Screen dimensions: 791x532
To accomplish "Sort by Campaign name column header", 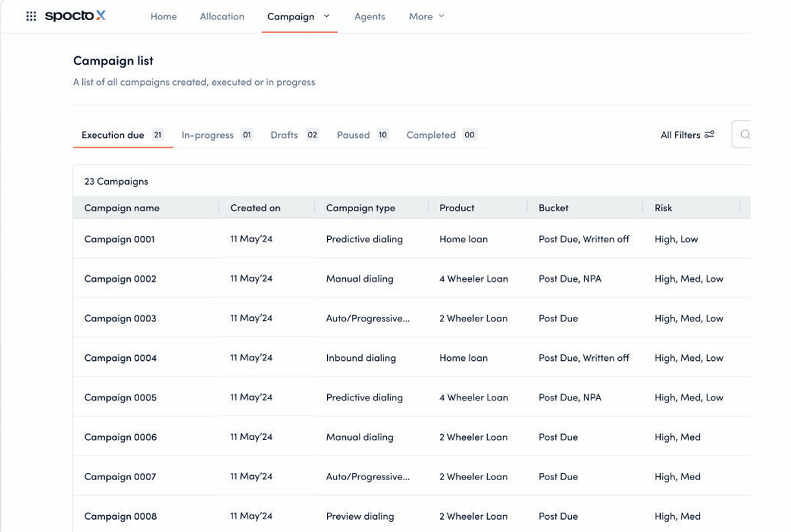I will [122, 208].
